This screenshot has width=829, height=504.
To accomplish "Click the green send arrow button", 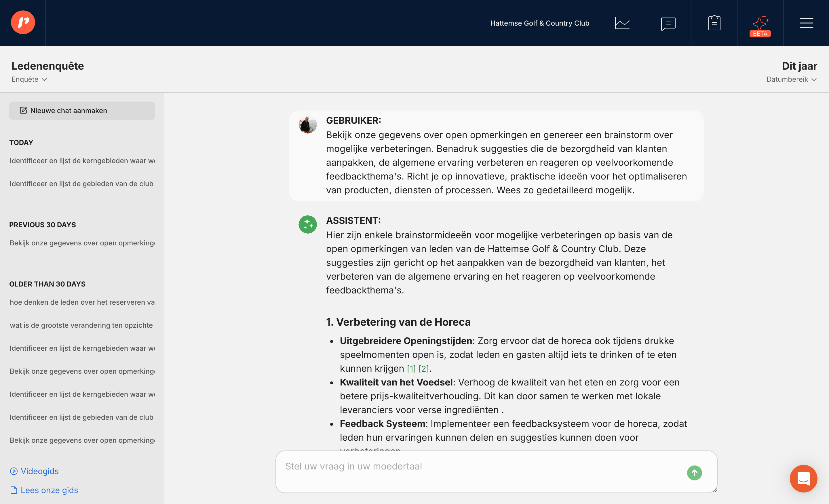I will tap(694, 473).
